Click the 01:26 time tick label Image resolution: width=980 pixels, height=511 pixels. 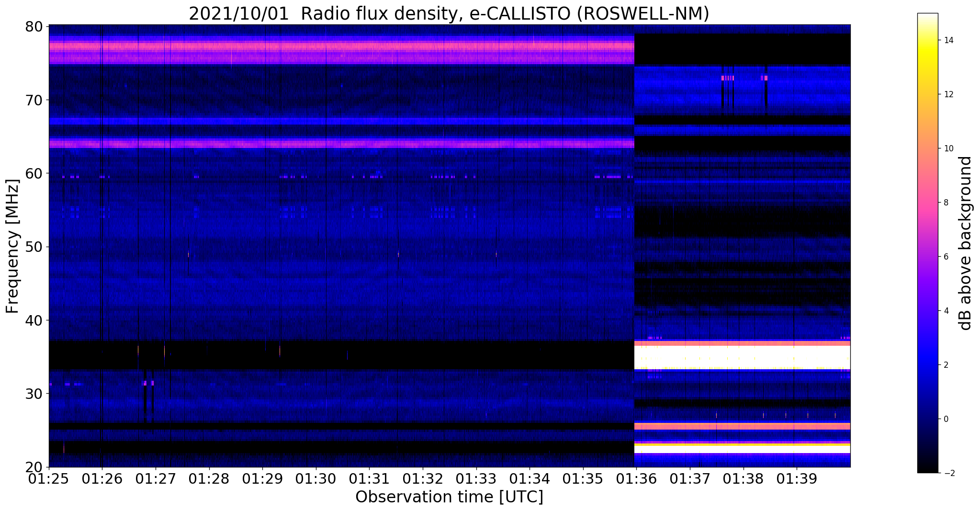click(x=101, y=478)
